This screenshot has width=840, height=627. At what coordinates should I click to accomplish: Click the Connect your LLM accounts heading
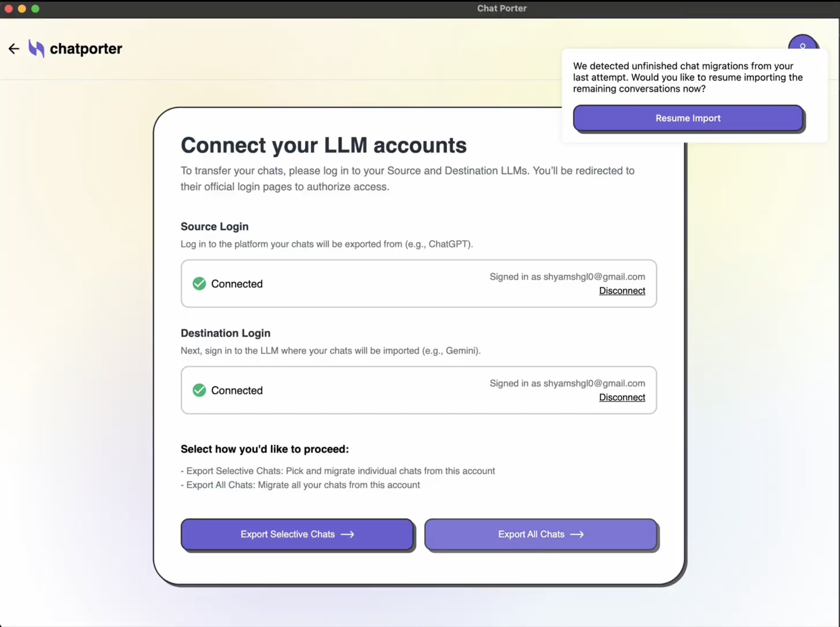tap(323, 145)
